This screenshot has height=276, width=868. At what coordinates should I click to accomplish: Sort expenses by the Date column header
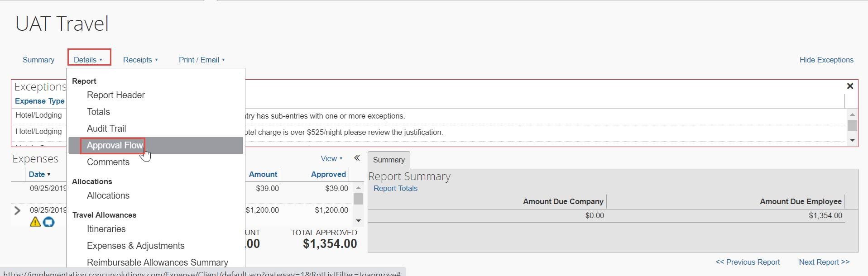point(39,174)
